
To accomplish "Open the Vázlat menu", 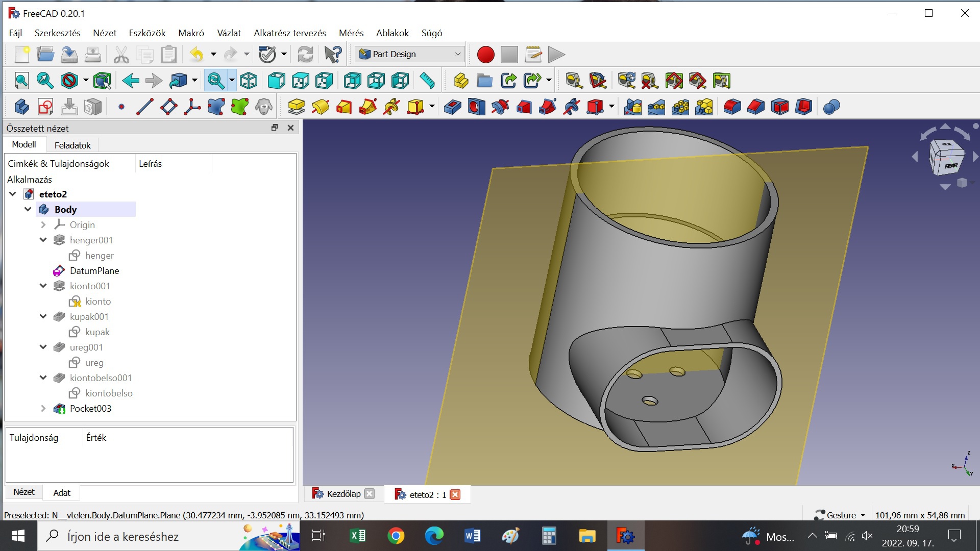I will point(229,33).
